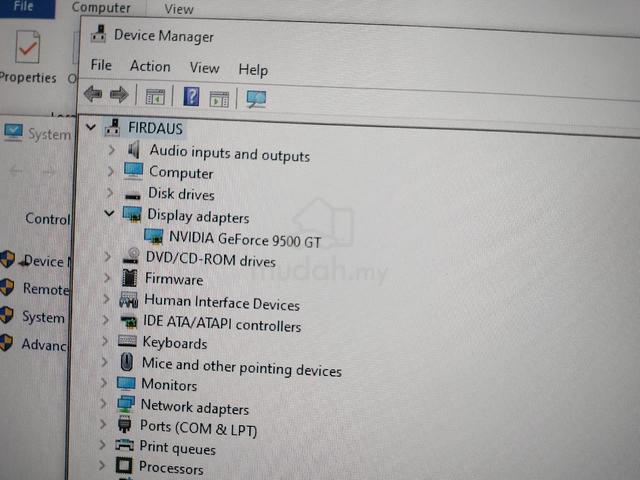
Task: Expand IDE ATA/ATAPI controllers
Action: pos(106,320)
